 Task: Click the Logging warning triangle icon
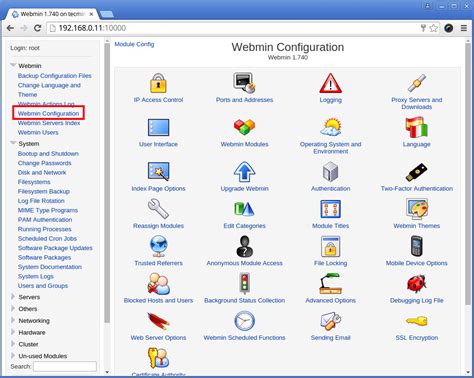pos(330,83)
